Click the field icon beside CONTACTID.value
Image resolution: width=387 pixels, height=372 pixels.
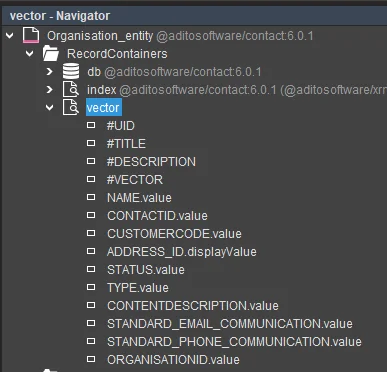click(91, 215)
